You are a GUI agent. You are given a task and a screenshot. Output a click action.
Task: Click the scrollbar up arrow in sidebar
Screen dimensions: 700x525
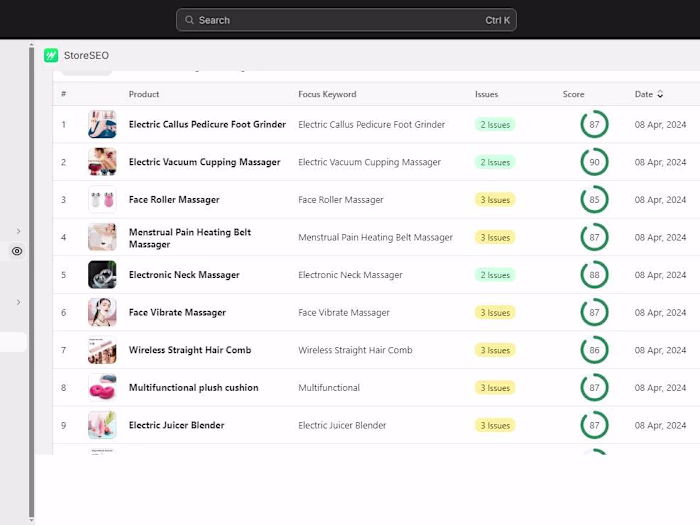[x=31, y=45]
